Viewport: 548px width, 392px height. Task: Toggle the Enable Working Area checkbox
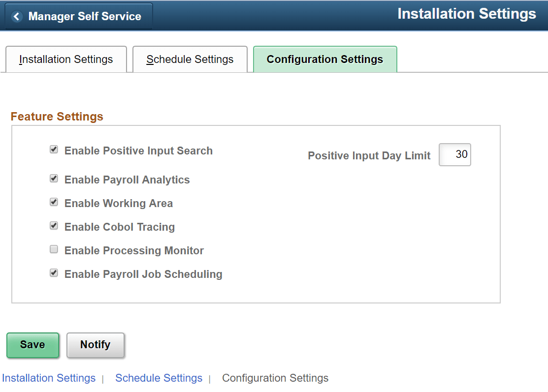click(x=54, y=202)
